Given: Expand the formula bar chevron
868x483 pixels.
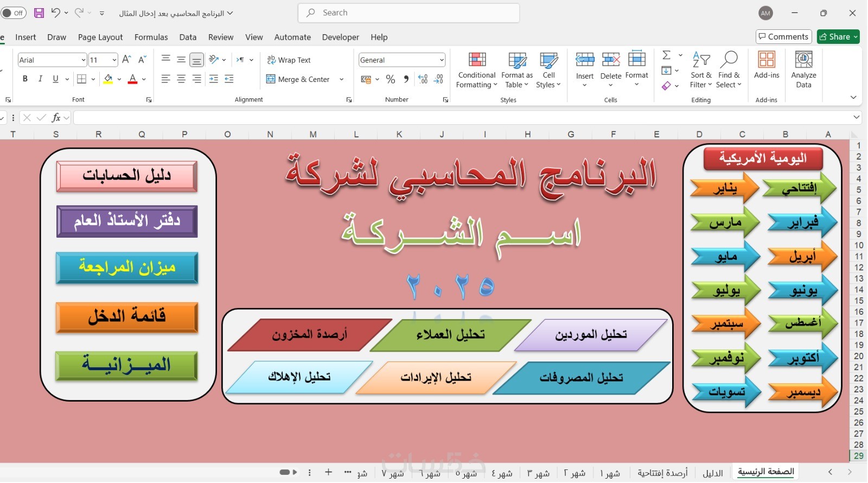Looking at the screenshot, I should pyautogui.click(x=857, y=117).
